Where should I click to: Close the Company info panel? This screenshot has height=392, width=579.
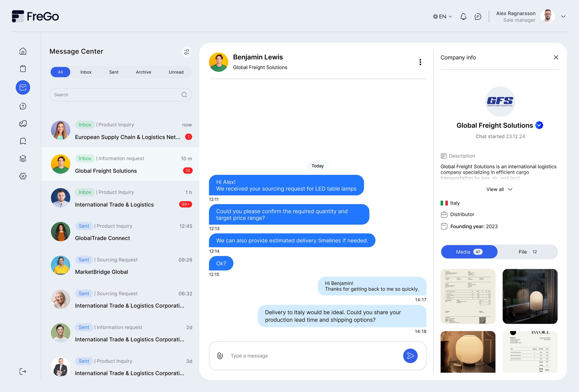tap(556, 57)
